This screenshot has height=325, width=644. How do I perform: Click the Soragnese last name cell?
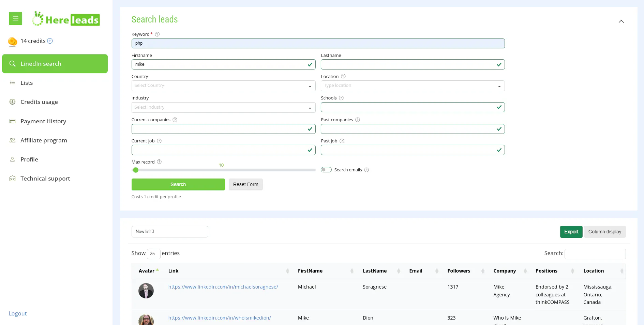[374, 287]
